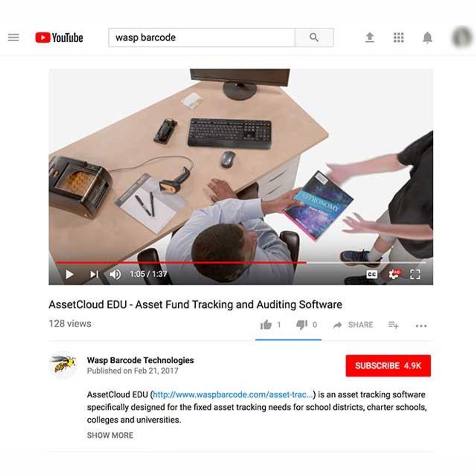Toggle closed captions CC
The image size is (476, 476).
coord(372,274)
